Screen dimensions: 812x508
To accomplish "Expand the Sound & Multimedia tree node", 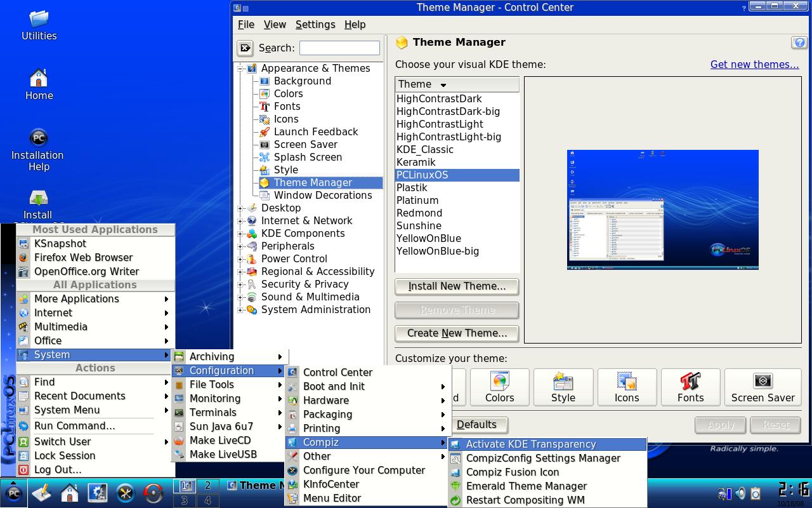I will (x=240, y=297).
